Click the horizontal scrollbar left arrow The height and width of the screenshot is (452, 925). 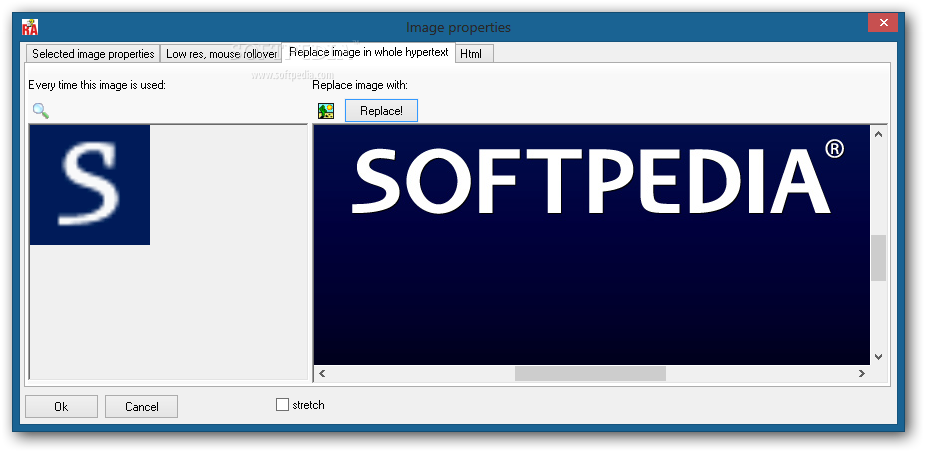(x=322, y=374)
